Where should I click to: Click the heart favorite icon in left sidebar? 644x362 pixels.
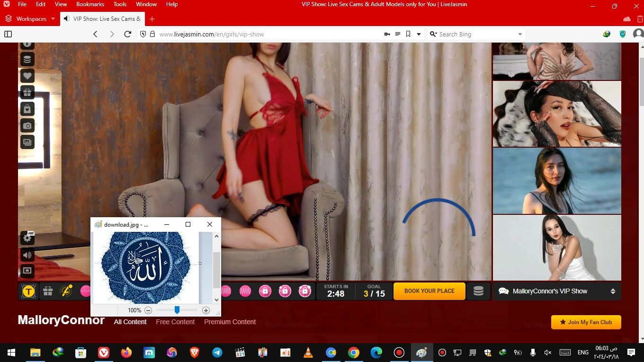pyautogui.click(x=27, y=76)
